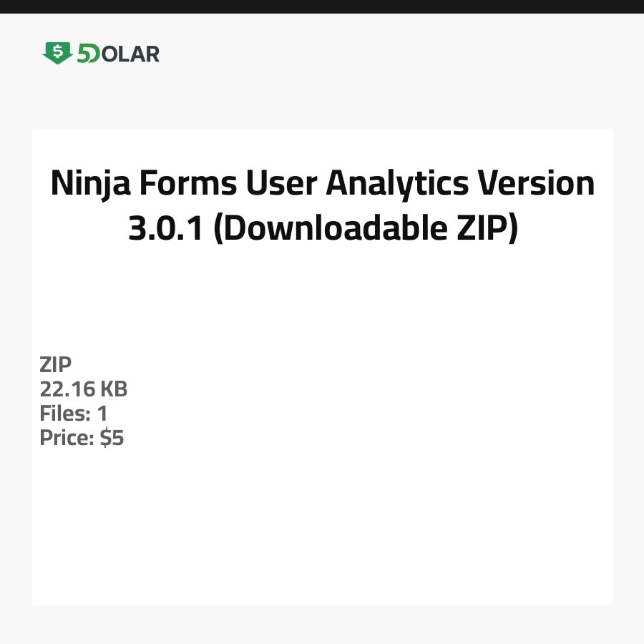644x644 pixels.
Task: Click the "Price:" label
Action: click(x=67, y=438)
